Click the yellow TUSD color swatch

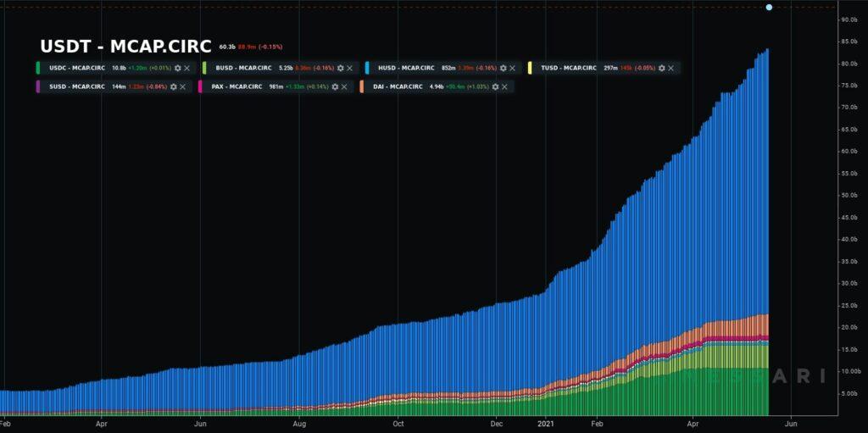[x=530, y=68]
